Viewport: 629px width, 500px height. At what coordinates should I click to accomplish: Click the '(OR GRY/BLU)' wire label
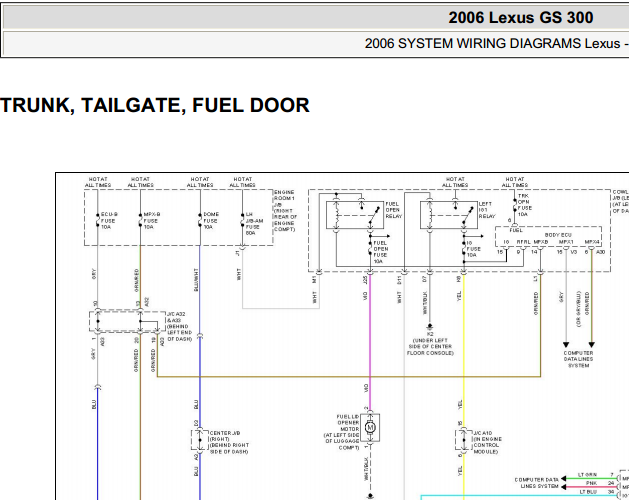tap(578, 309)
